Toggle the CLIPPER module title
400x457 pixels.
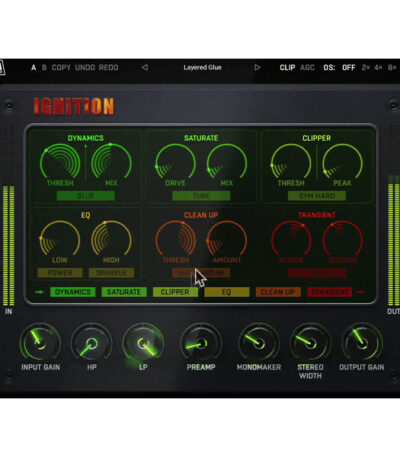point(317,138)
